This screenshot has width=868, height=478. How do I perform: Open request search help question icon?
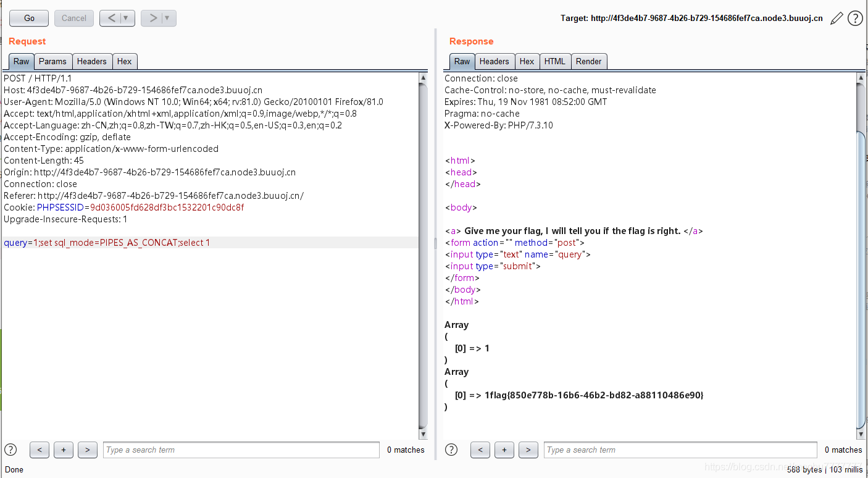click(10, 450)
